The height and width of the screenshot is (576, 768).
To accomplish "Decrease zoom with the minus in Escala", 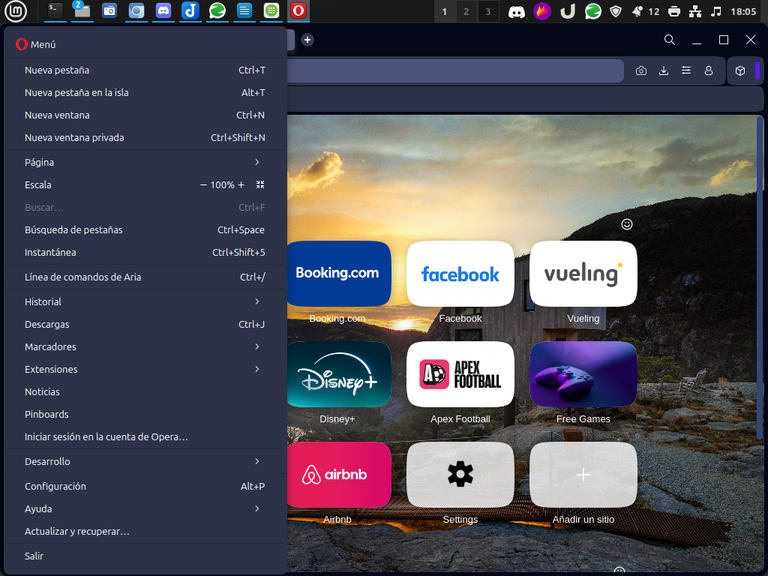I will point(203,185).
